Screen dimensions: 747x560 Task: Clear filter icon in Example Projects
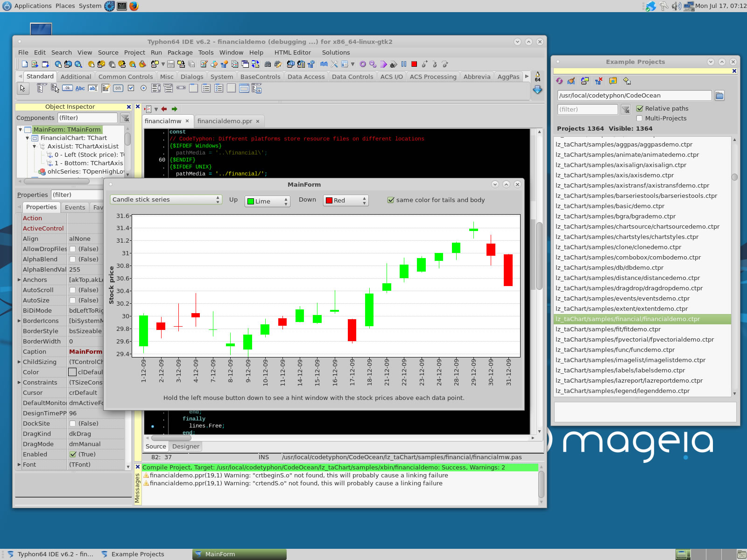[626, 110]
